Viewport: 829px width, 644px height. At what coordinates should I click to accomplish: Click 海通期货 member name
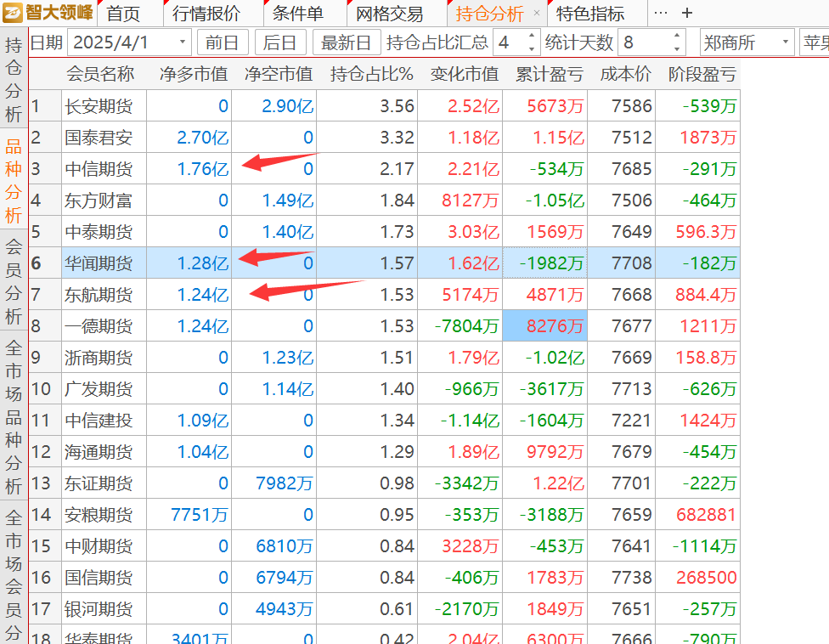(x=99, y=452)
